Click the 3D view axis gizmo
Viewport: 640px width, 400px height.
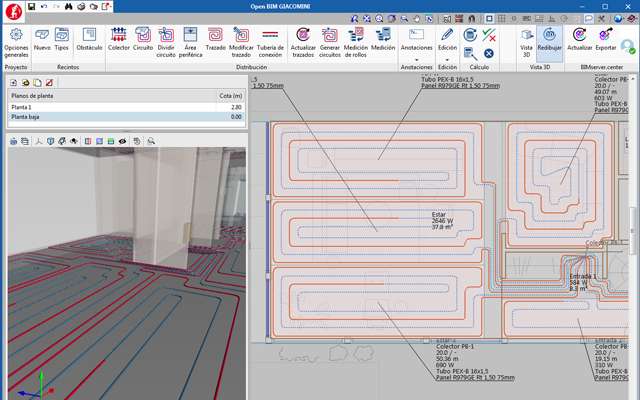click(39, 386)
